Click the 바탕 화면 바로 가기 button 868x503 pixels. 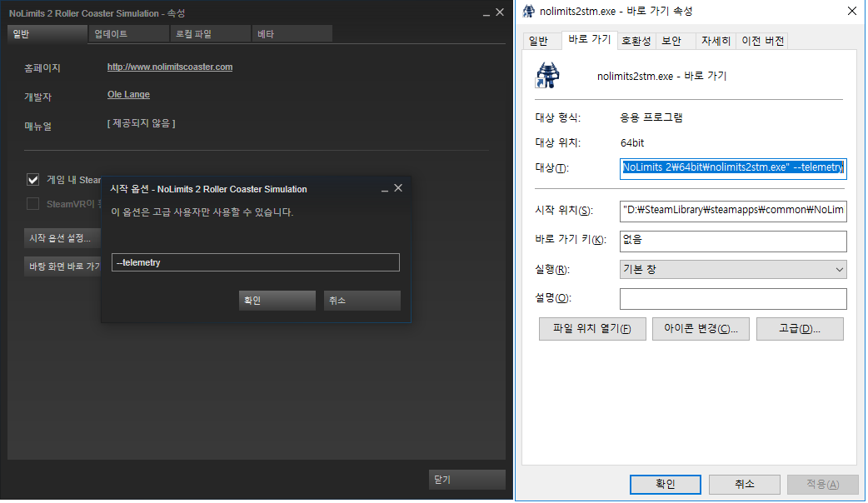(62, 266)
